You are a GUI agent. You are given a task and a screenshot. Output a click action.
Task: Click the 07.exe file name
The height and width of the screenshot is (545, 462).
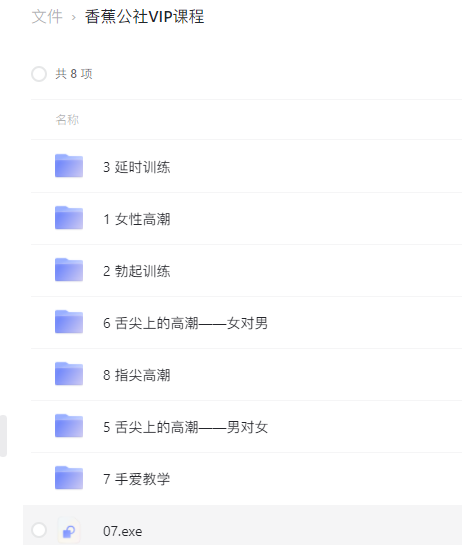coord(122,531)
